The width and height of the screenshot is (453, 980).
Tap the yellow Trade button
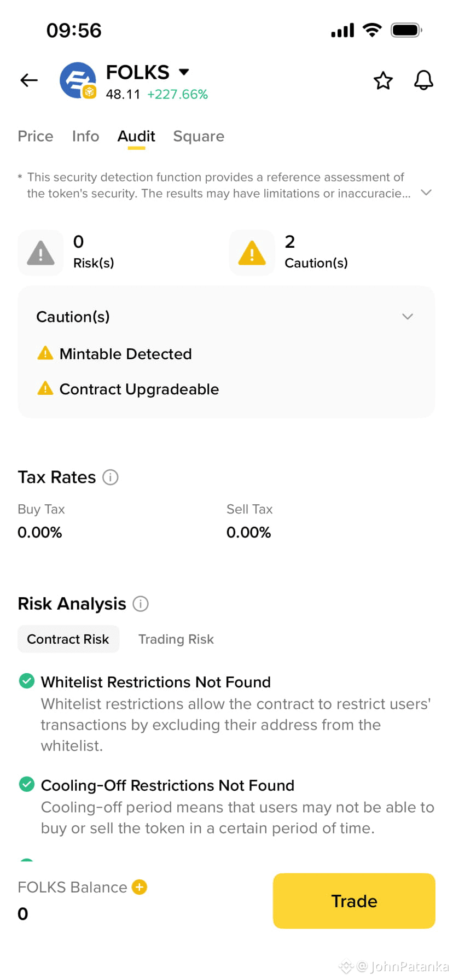(x=354, y=901)
